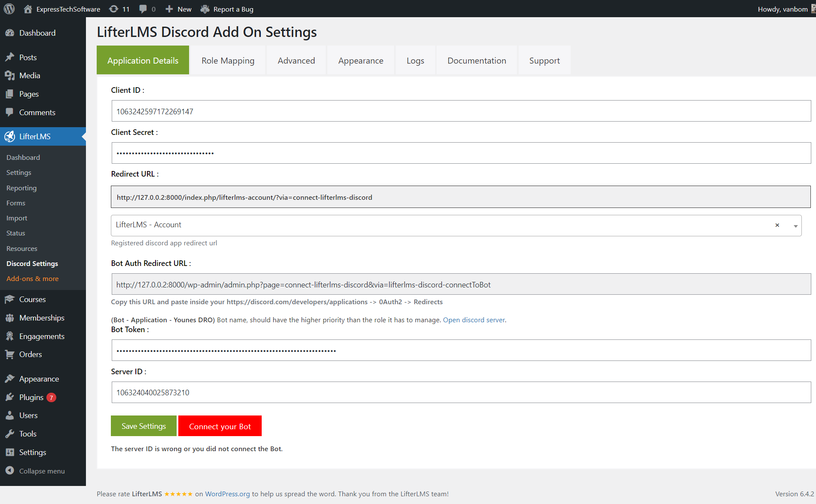816x504 pixels.
Task: Open the Courses menu icon
Action: (10, 299)
